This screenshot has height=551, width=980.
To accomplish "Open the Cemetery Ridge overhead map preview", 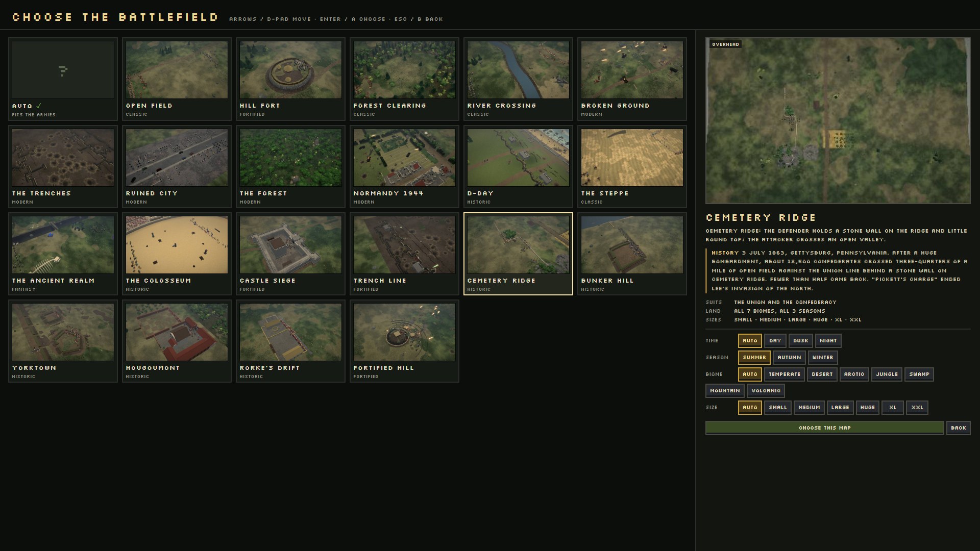I will point(838,121).
